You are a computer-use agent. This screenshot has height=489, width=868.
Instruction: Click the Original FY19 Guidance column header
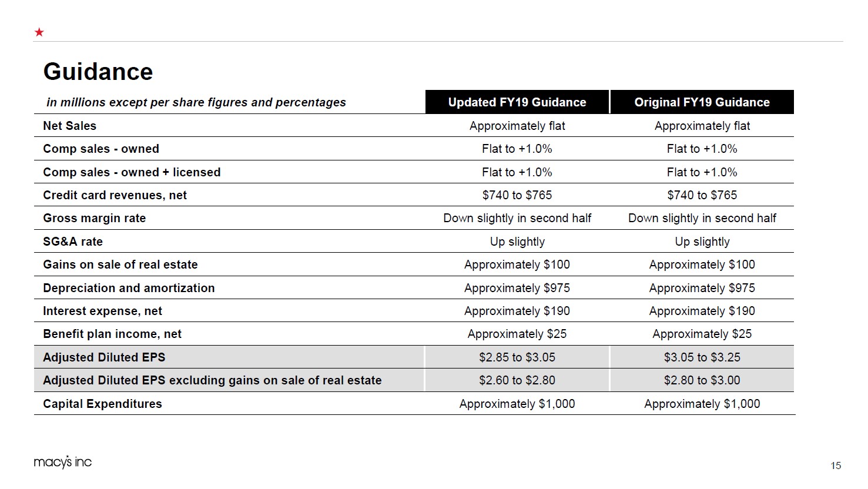[x=702, y=102]
